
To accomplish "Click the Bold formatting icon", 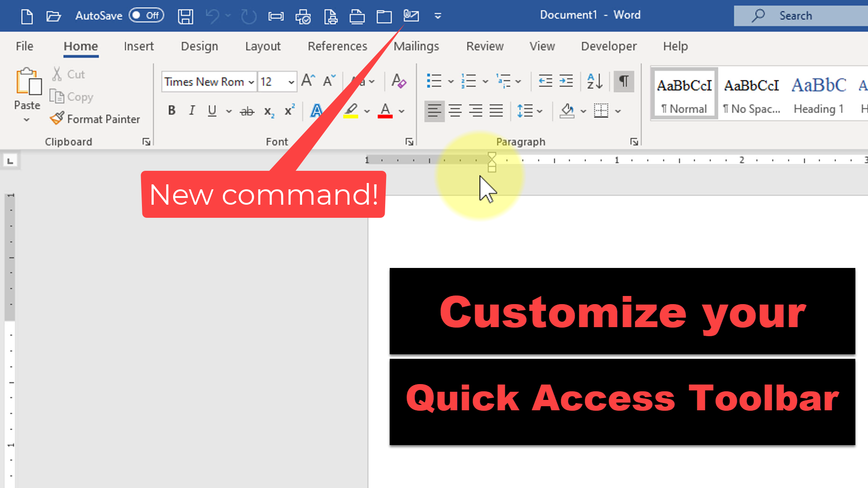I will [x=172, y=111].
